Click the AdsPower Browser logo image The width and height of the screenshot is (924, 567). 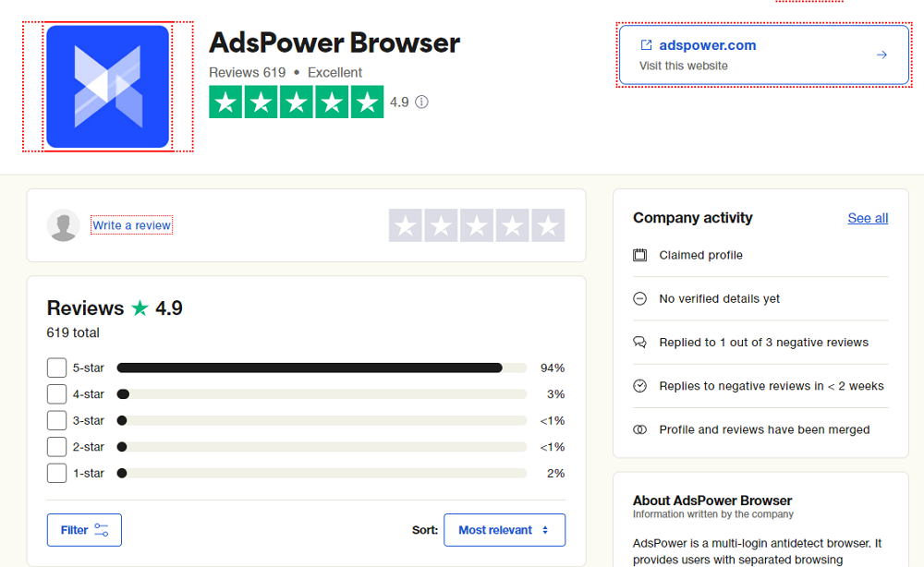coord(107,86)
